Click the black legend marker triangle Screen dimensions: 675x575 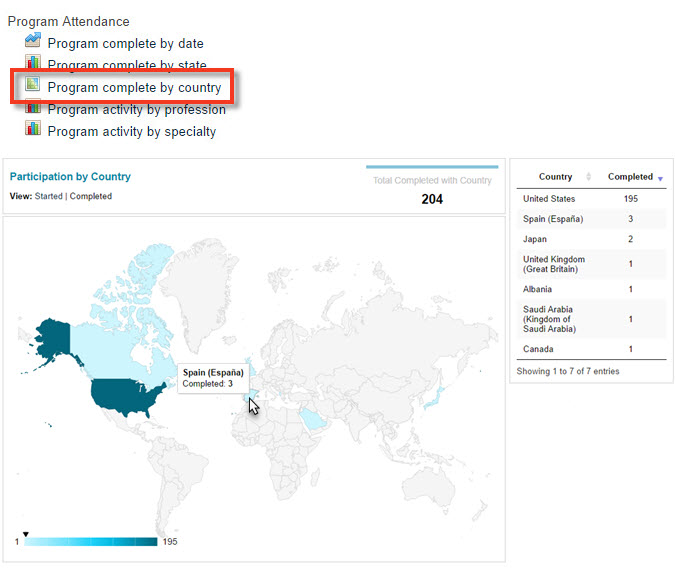(25, 534)
